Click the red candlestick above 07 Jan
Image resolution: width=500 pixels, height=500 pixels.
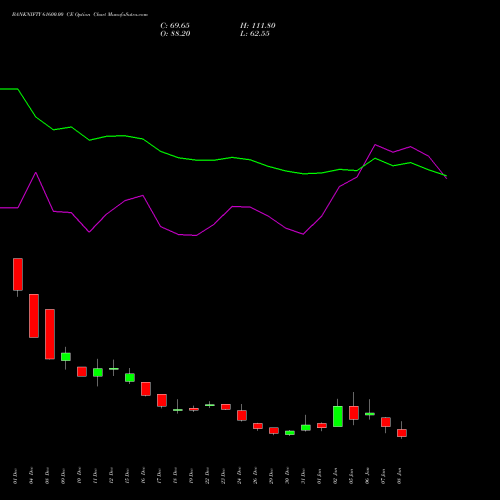[386, 422]
